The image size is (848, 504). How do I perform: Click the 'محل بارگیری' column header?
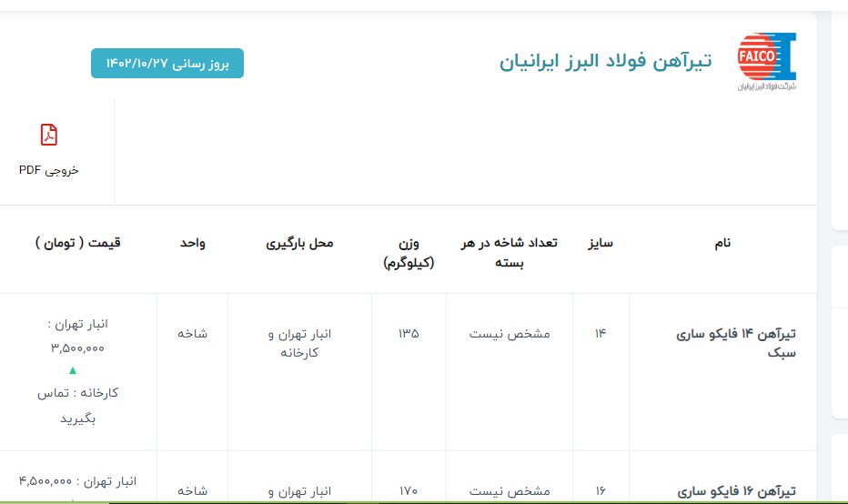299,243
